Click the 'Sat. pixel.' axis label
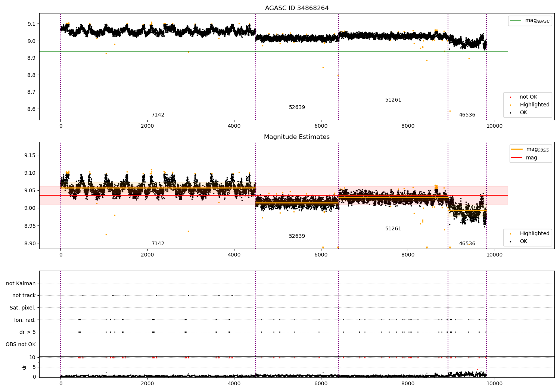 click(23, 308)
